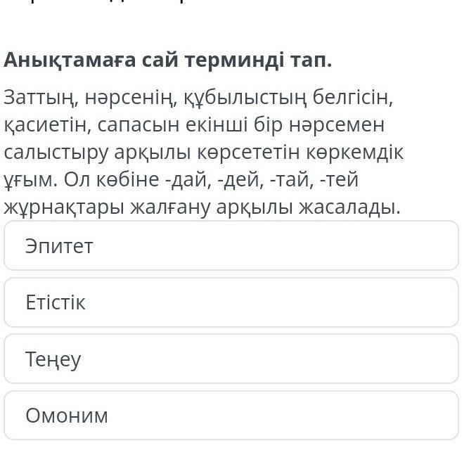Click the word "ұғым" in the definition
This screenshot has width=476, height=462.
point(28,180)
